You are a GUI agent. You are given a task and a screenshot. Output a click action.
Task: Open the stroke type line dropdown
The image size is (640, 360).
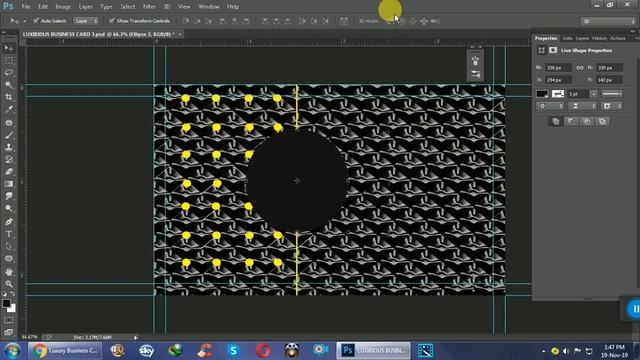pyautogui.click(x=612, y=94)
